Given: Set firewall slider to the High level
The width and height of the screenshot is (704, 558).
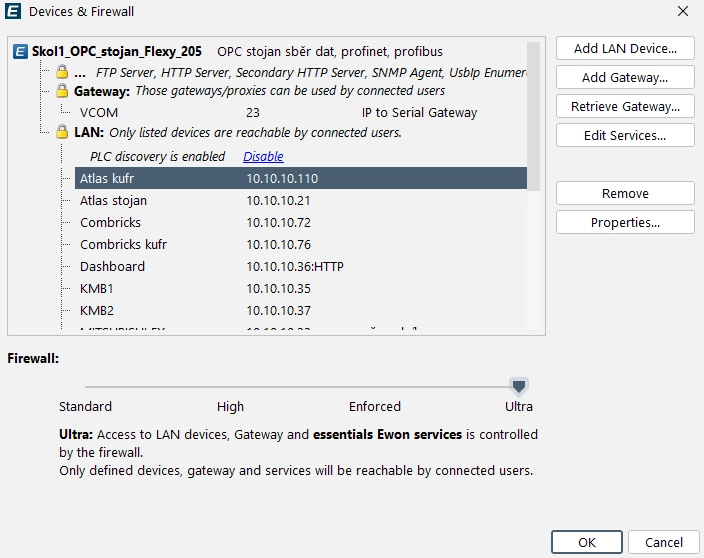Looking at the screenshot, I should [x=230, y=386].
